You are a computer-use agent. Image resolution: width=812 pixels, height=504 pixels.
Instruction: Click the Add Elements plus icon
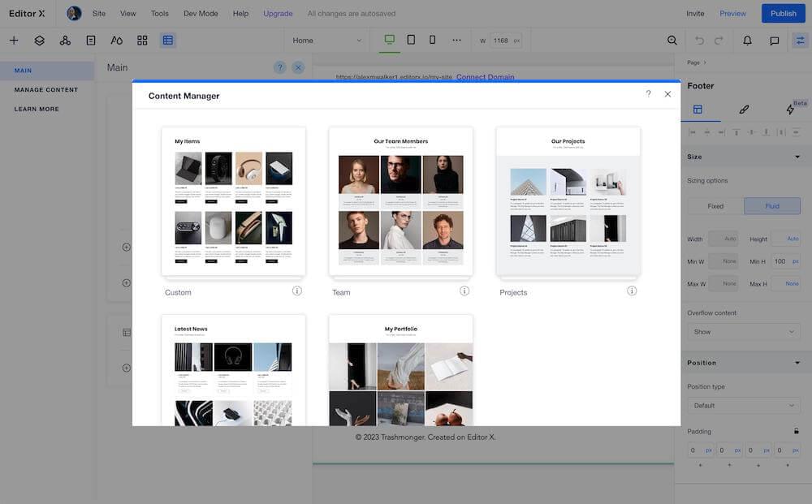(14, 40)
